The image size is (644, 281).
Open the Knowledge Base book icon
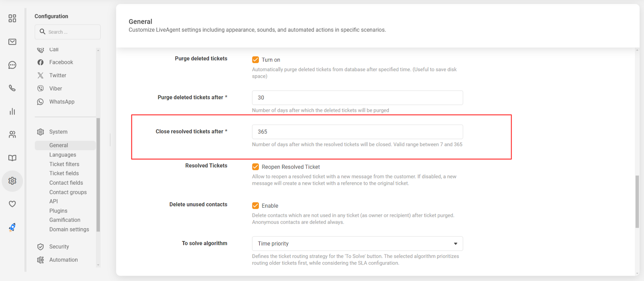coord(12,158)
